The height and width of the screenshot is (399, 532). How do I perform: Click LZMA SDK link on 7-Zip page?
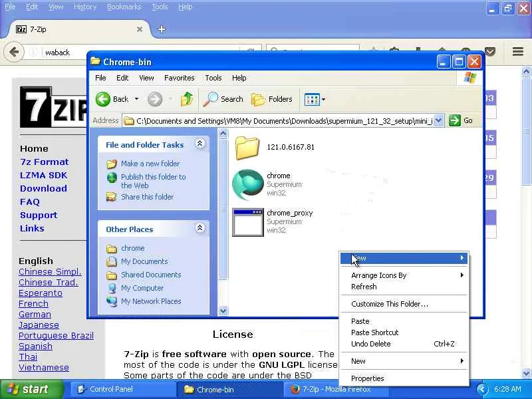pyautogui.click(x=43, y=175)
